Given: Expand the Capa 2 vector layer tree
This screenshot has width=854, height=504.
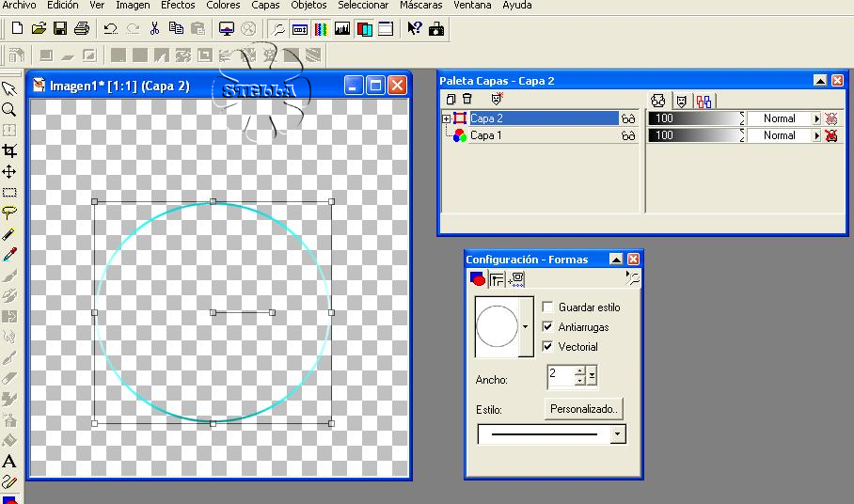Looking at the screenshot, I should click(x=446, y=118).
